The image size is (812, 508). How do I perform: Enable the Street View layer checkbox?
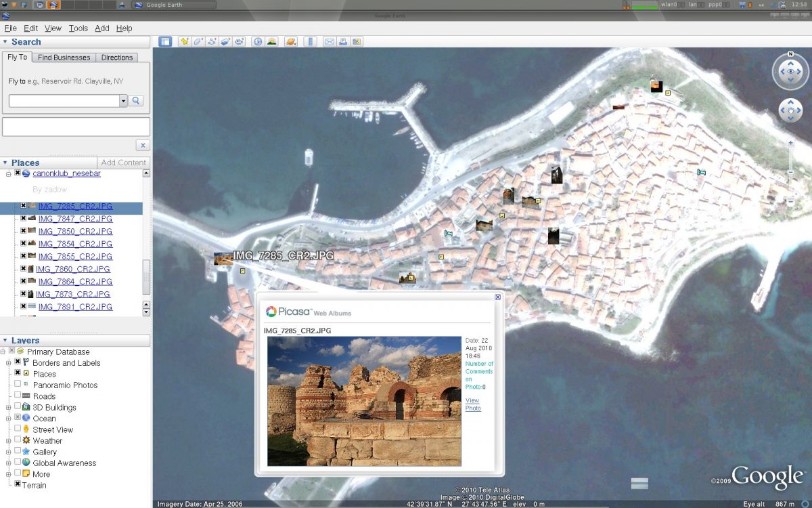pos(18,429)
